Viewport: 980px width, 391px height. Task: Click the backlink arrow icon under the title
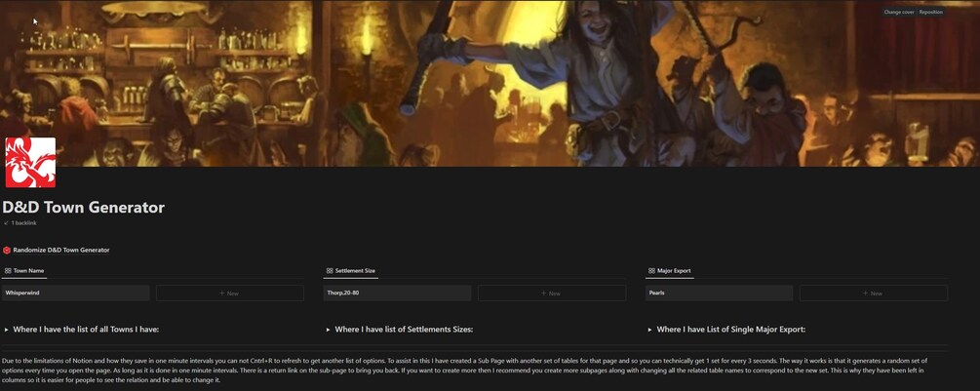tap(6, 223)
